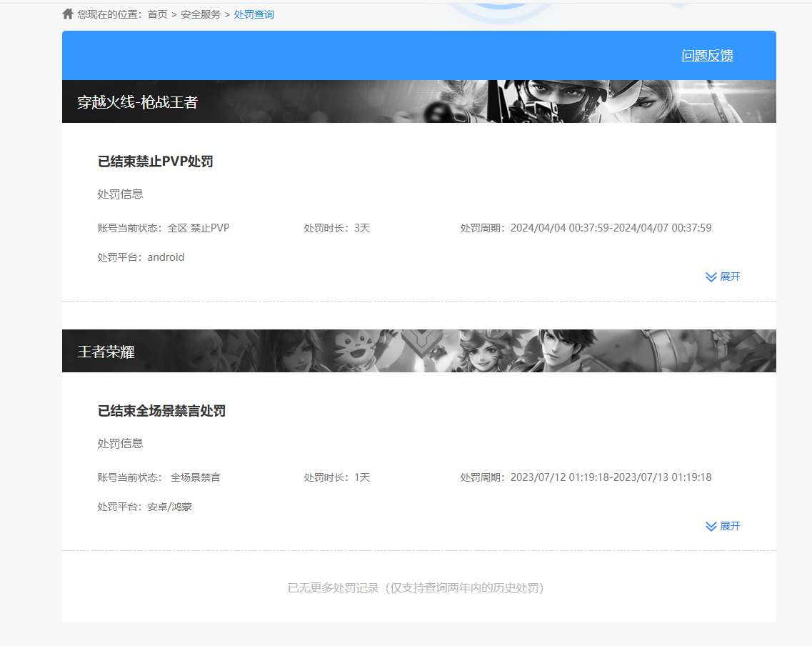Go to 首页 via the breadcrumb
812x646 pixels.
coord(157,14)
